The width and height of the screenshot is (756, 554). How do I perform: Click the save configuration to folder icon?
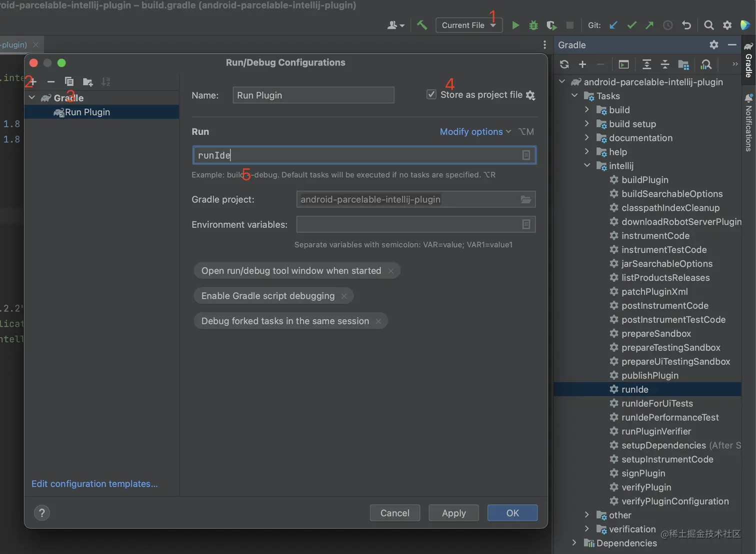coord(87,81)
